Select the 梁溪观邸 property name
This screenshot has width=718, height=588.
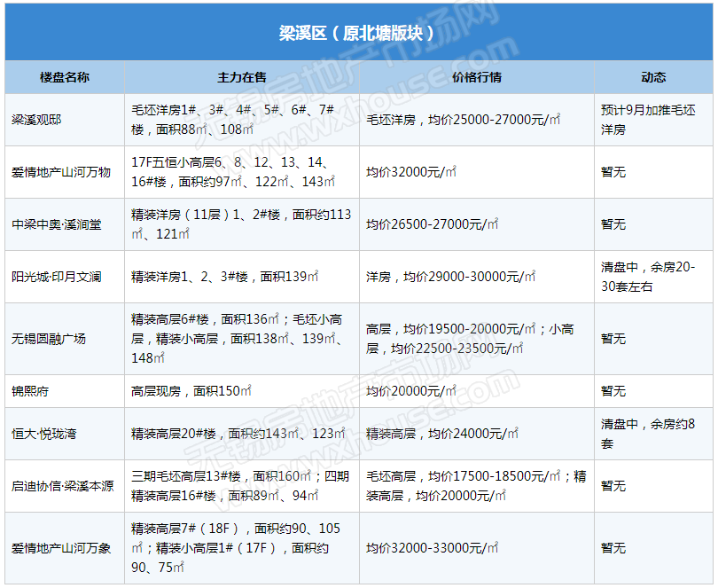click(37, 120)
